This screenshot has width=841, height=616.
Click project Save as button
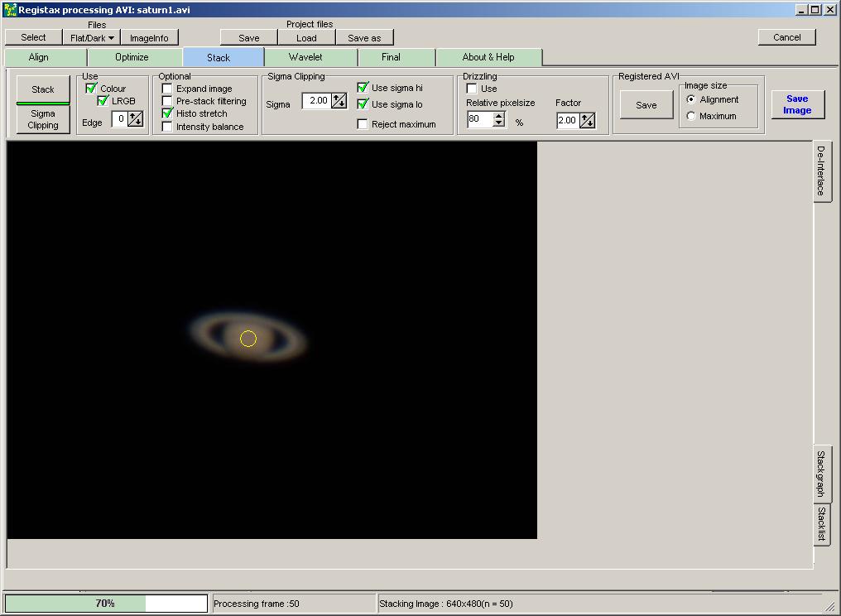coord(364,37)
